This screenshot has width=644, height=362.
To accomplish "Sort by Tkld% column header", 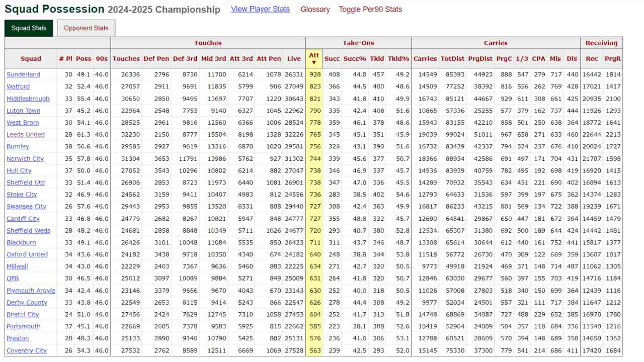I will [398, 59].
